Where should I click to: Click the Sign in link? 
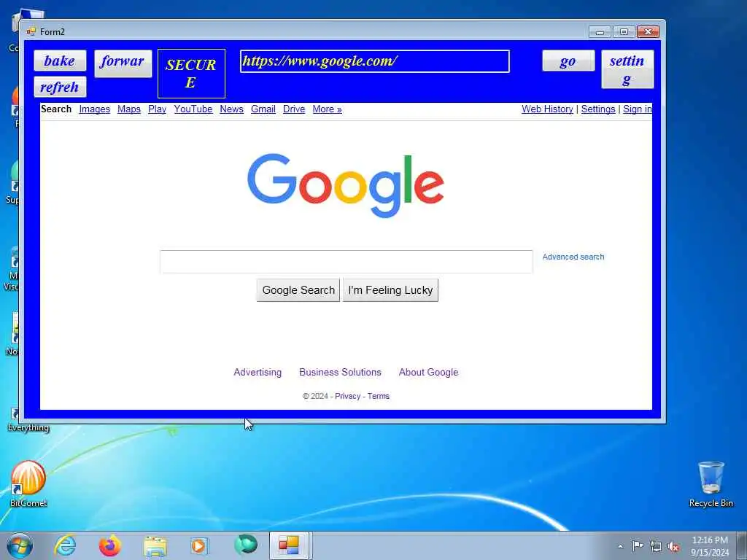(x=638, y=109)
